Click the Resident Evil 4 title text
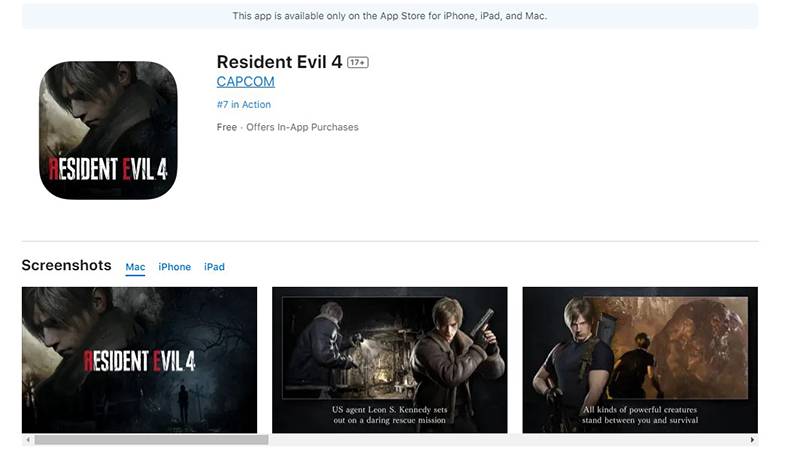Screen dimensions: 800x450 (279, 62)
